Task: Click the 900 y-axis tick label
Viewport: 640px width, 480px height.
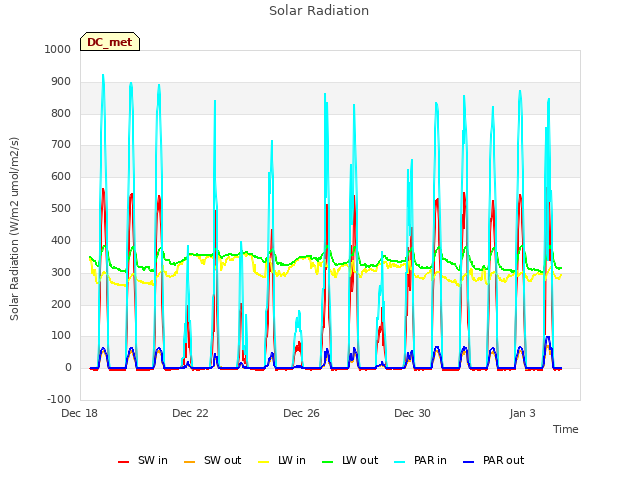Action: click(61, 82)
